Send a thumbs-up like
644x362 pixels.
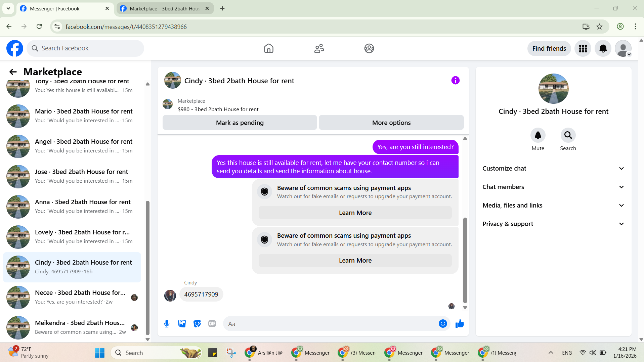click(x=460, y=324)
